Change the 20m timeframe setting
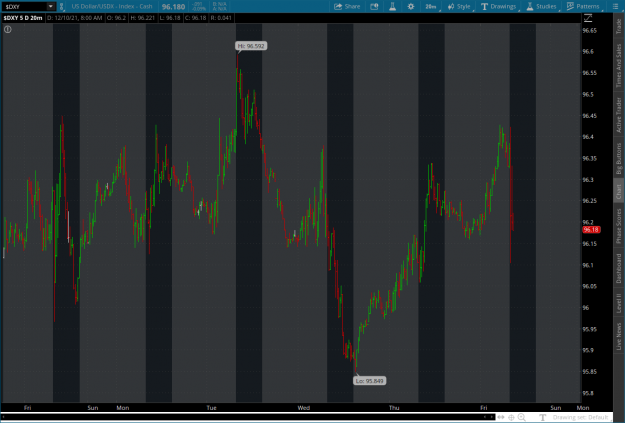The image size is (625, 423). coord(431,6)
